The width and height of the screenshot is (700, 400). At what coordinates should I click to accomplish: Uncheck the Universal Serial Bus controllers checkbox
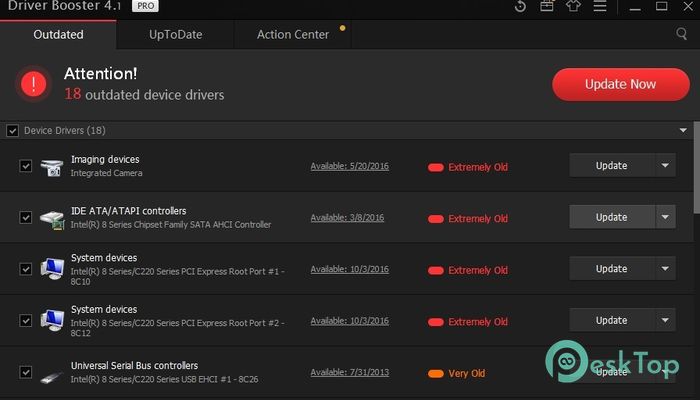tap(25, 372)
